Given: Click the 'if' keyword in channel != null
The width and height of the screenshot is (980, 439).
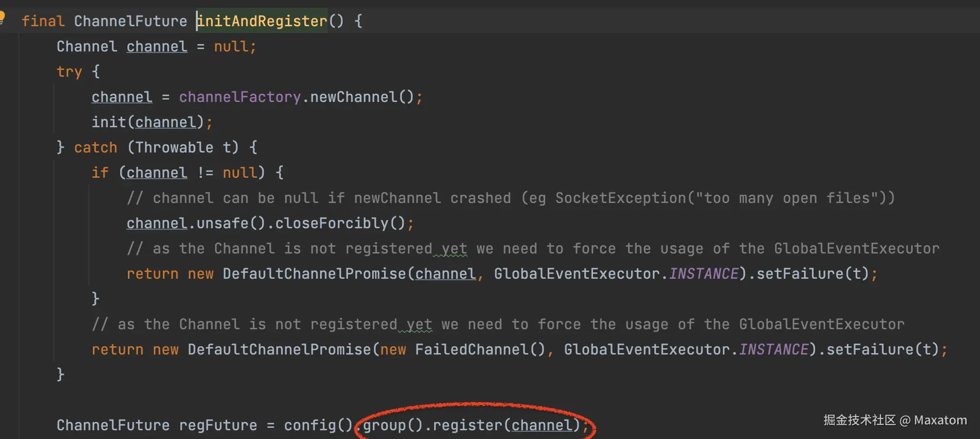Looking at the screenshot, I should click(100, 173).
